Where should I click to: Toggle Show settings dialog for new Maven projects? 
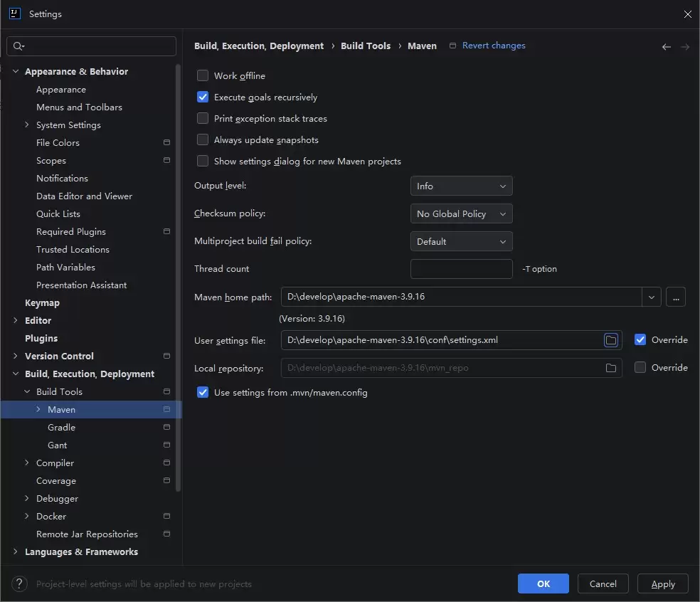203,162
